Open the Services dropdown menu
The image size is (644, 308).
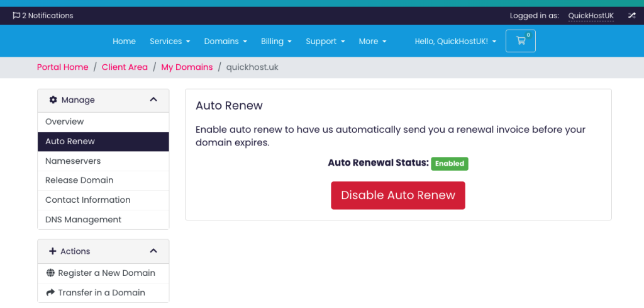pos(170,41)
